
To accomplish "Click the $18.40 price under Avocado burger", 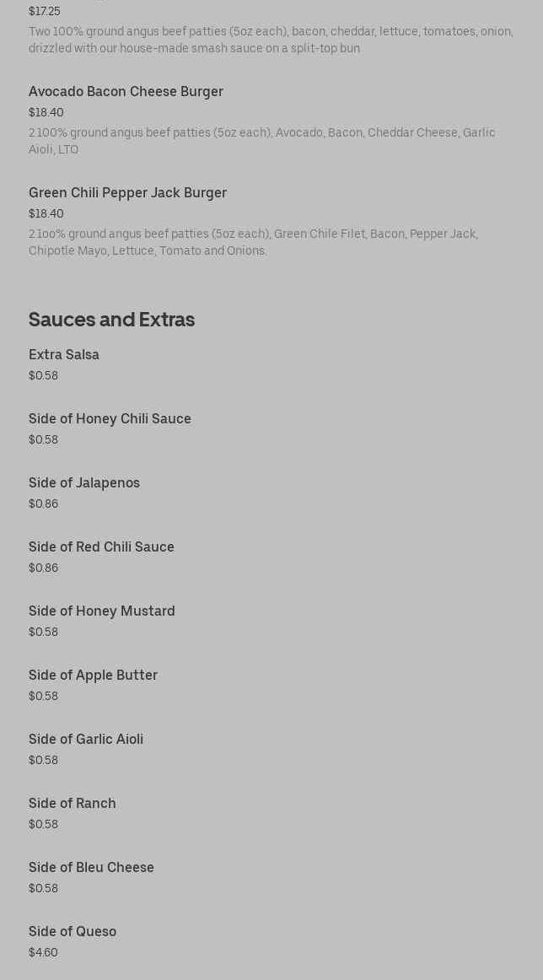I will point(46,112).
